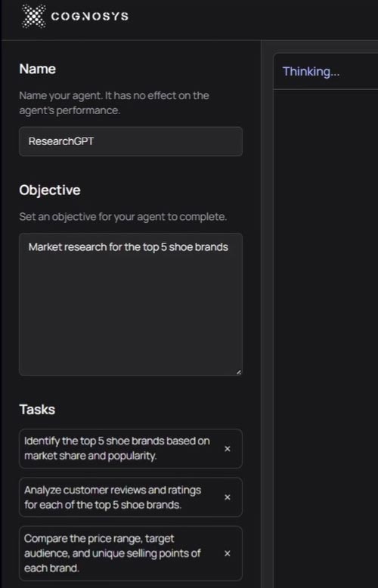
Task: Focus the ResearchGPT name input field
Action: tap(131, 141)
